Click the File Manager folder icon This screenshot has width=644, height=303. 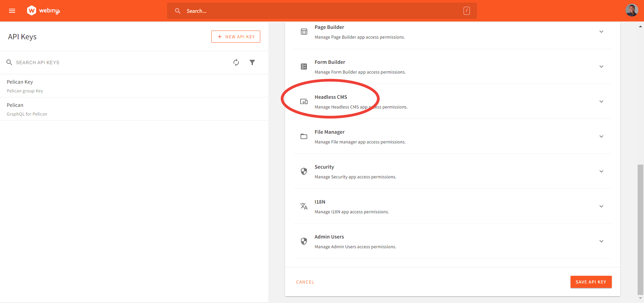tap(304, 136)
